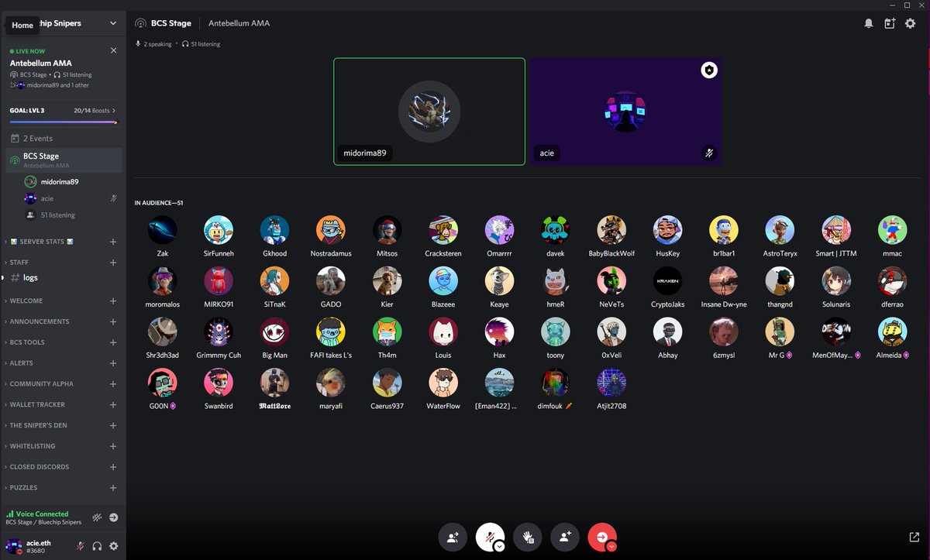Dismiss the Live Now Antebellum AMA banner

114,50
